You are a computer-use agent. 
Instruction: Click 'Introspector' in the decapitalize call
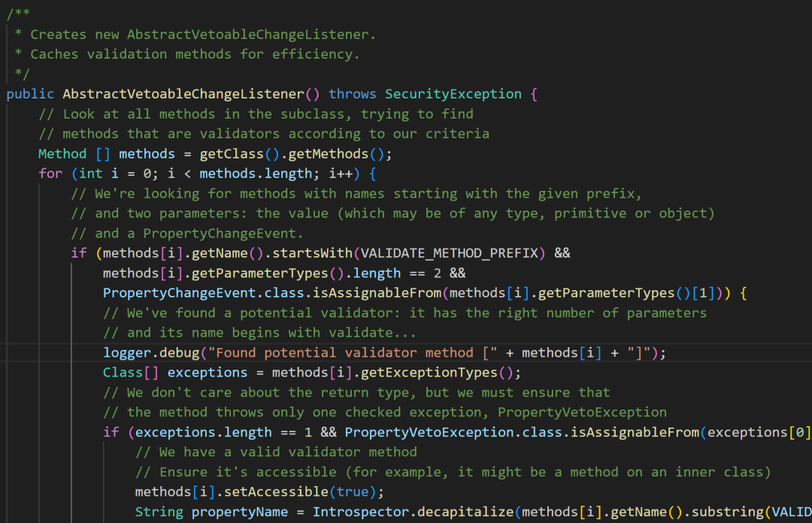361,512
